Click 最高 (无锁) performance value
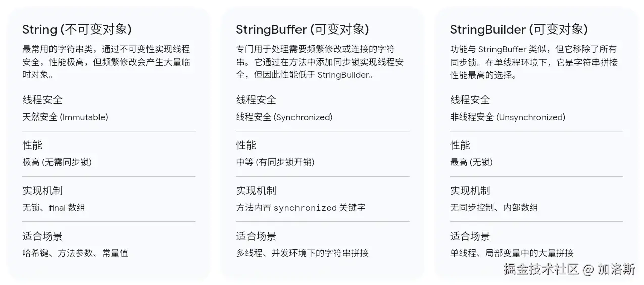The height and width of the screenshot is (285, 644). click(471, 162)
